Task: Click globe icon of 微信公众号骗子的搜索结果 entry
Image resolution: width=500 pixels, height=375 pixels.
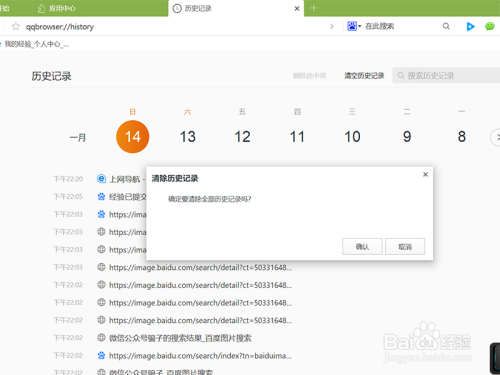Action: click(x=101, y=338)
